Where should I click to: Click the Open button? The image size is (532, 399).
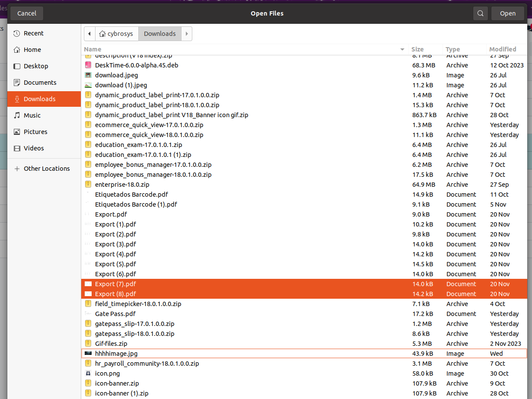pos(508,13)
